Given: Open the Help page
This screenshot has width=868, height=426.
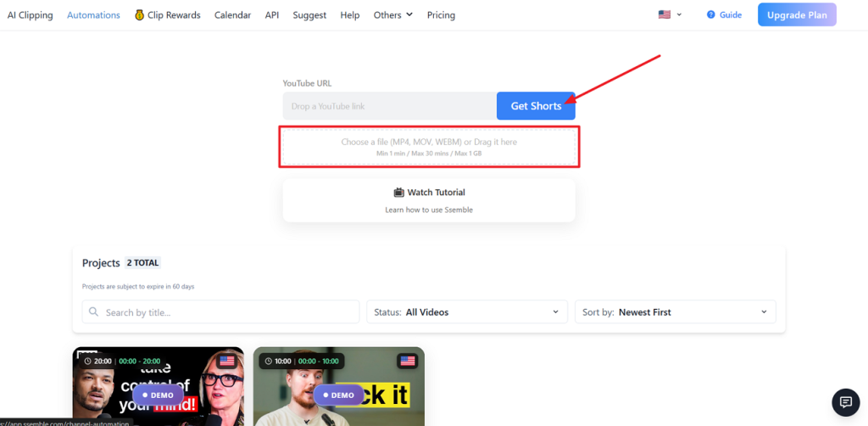Looking at the screenshot, I should pos(350,15).
